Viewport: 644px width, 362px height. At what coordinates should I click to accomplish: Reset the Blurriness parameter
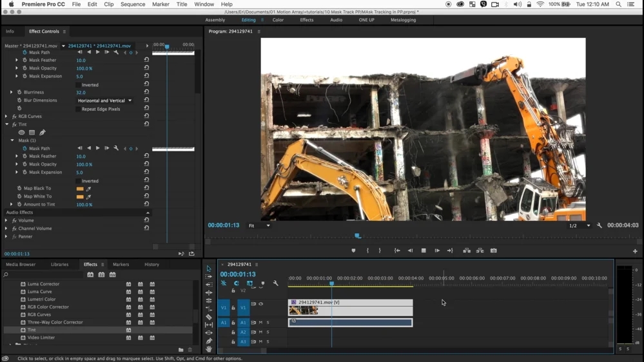click(x=146, y=92)
